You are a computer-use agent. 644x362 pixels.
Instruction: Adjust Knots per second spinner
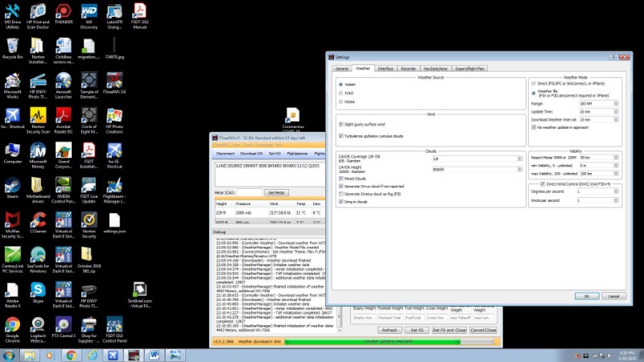(616, 200)
